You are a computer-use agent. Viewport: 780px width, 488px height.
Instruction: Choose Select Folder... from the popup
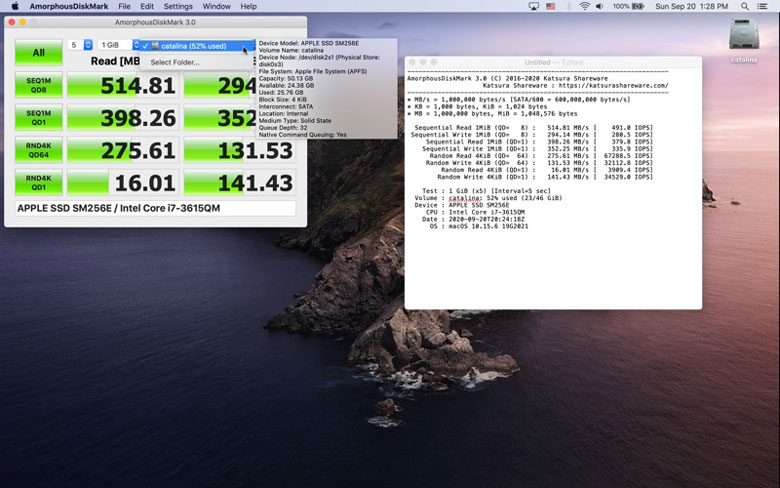coord(175,62)
